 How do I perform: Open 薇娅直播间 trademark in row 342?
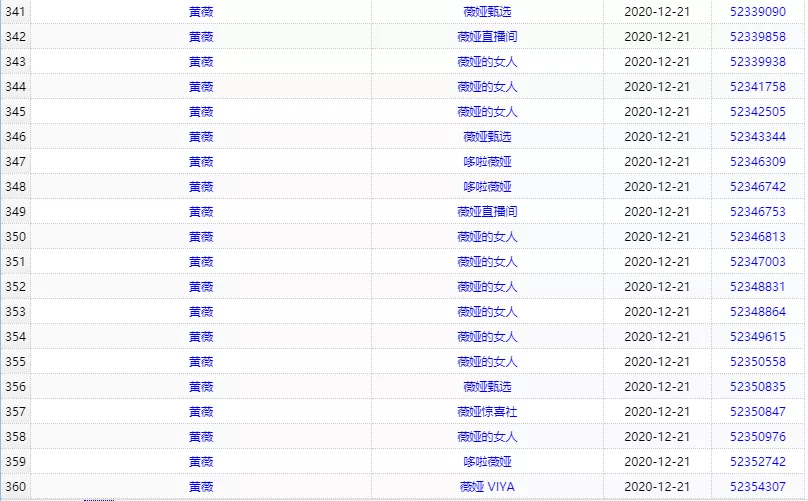[487, 37]
